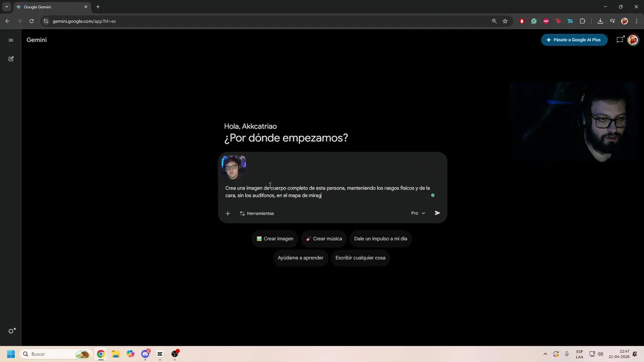
Task: Select Dale un impulso a mi día
Action: (380, 239)
